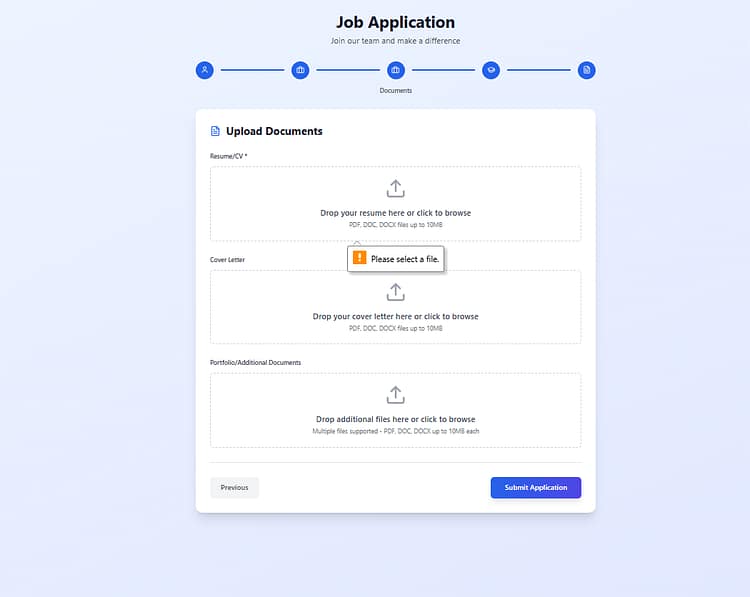This screenshot has height=597, width=750.
Task: Submit the application
Action: 535,488
